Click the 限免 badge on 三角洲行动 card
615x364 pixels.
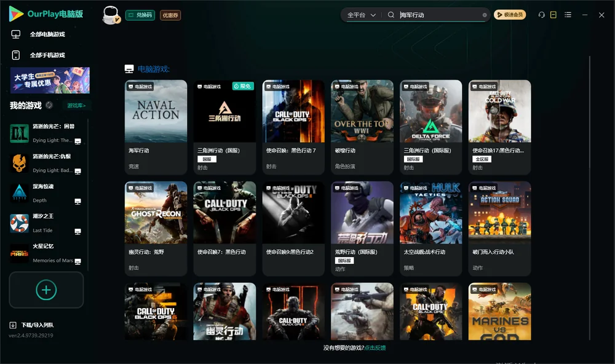point(243,86)
